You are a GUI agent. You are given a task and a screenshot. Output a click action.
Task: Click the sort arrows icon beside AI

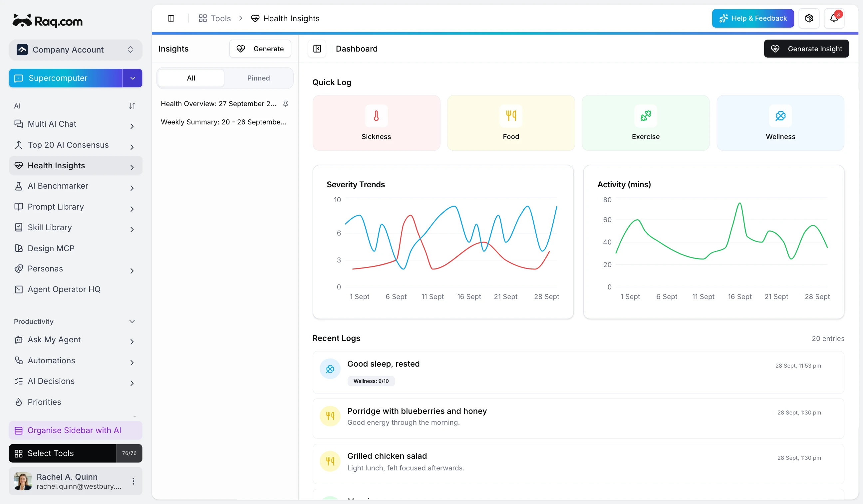(x=132, y=106)
